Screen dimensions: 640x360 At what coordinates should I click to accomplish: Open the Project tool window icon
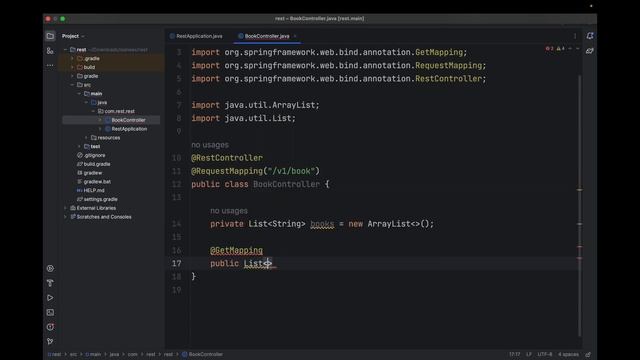tap(50, 36)
